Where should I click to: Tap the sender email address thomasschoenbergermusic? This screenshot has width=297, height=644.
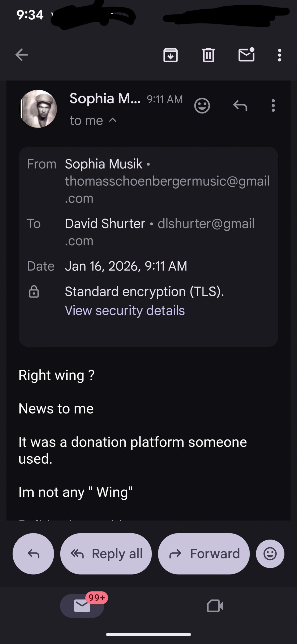coord(167,181)
